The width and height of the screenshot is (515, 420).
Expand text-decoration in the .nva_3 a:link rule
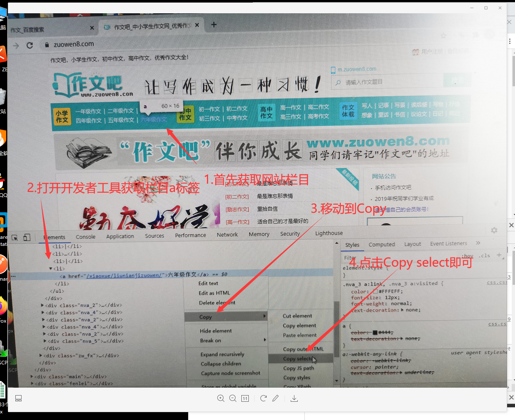coord(402,310)
